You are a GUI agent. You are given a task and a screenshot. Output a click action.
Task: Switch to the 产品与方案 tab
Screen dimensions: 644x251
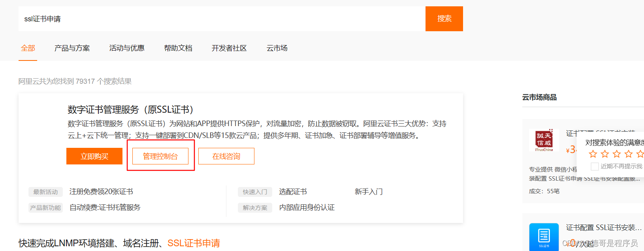tap(72, 48)
